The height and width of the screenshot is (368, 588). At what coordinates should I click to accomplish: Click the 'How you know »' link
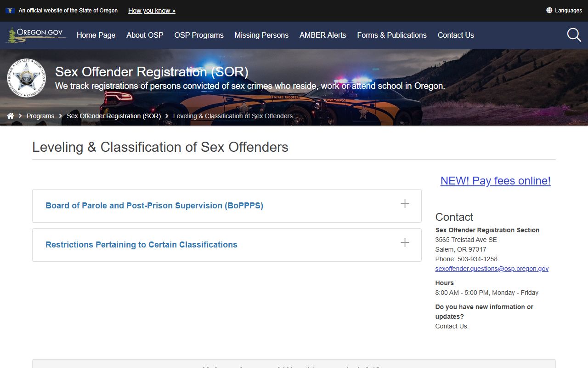[152, 11]
